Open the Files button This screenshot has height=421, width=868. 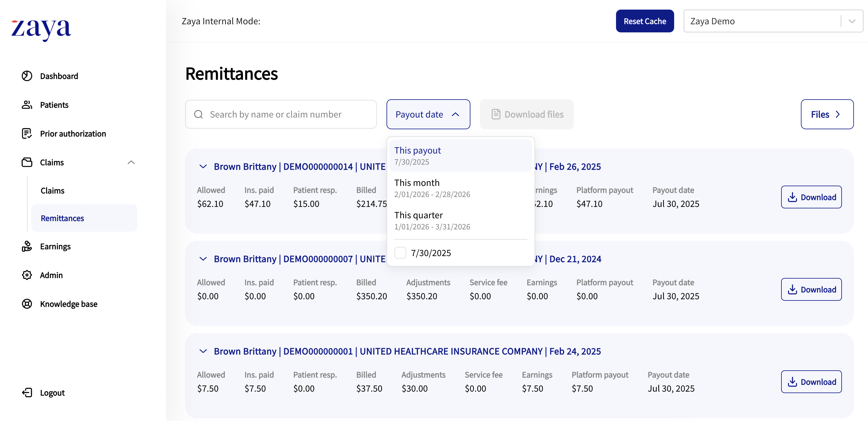point(827,114)
